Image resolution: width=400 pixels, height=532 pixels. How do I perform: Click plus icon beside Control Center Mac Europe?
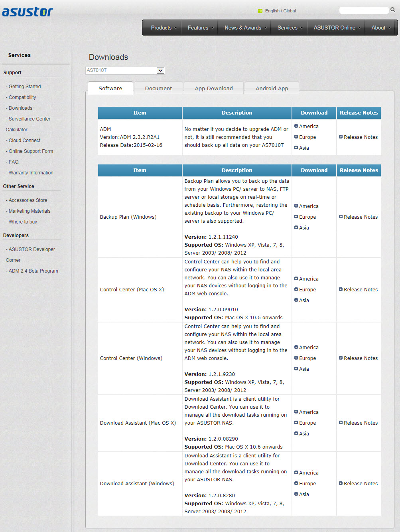coord(296,289)
